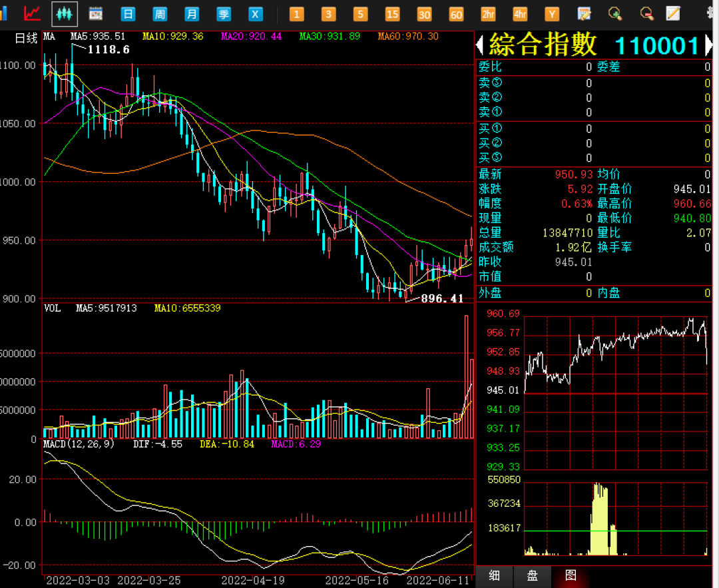The height and width of the screenshot is (588, 719).
Task: Zoom out with the red magnifier icon
Action: click(x=646, y=14)
